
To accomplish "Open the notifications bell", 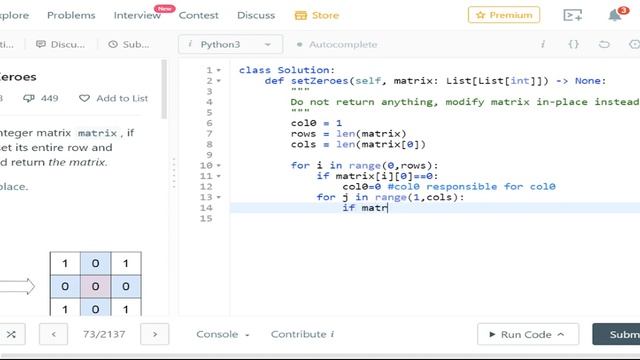I will [615, 15].
